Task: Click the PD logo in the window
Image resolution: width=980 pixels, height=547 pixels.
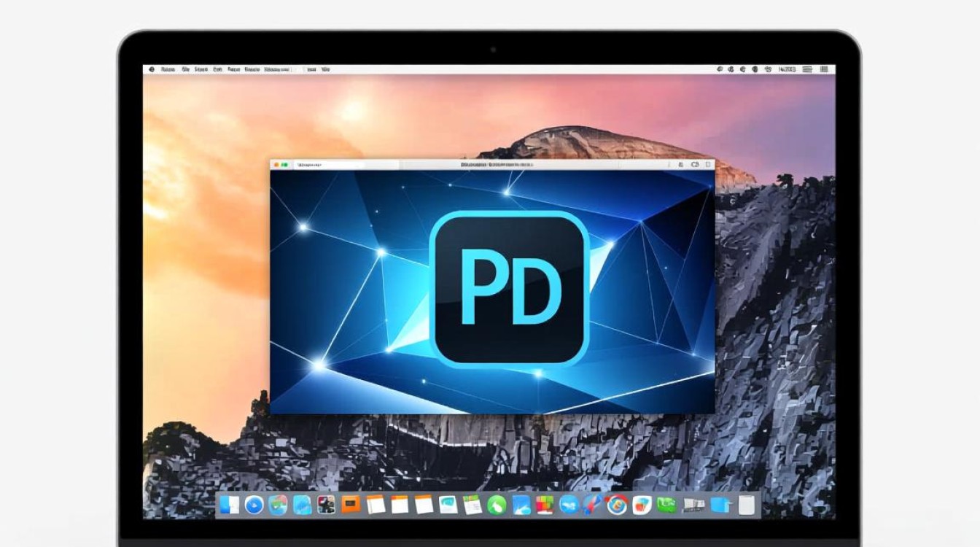Action: click(x=509, y=287)
